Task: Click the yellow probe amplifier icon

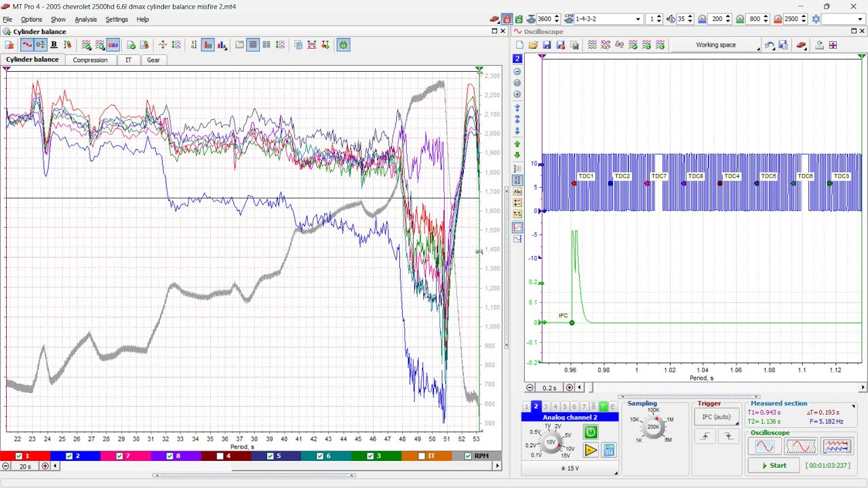Action: point(590,450)
